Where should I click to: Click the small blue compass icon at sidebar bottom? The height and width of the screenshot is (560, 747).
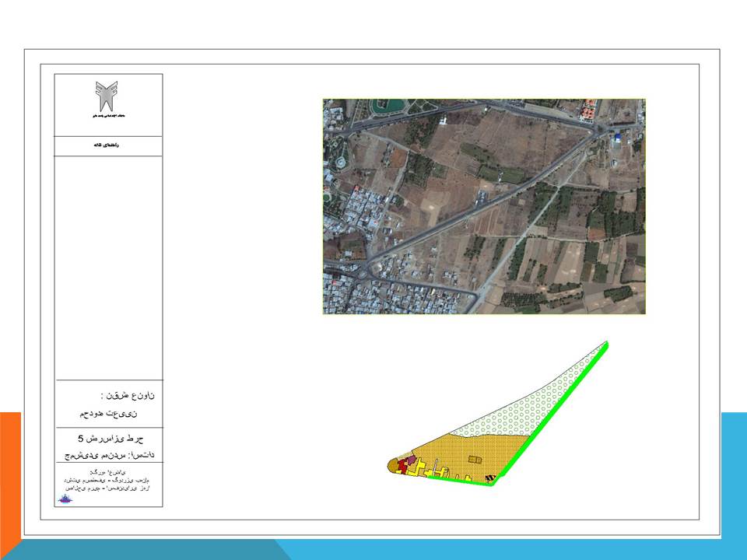(65, 499)
